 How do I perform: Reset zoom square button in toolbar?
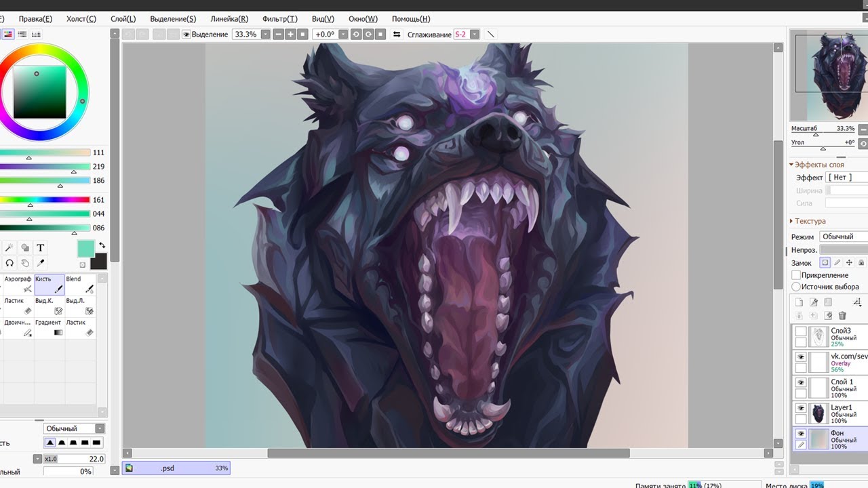302,34
